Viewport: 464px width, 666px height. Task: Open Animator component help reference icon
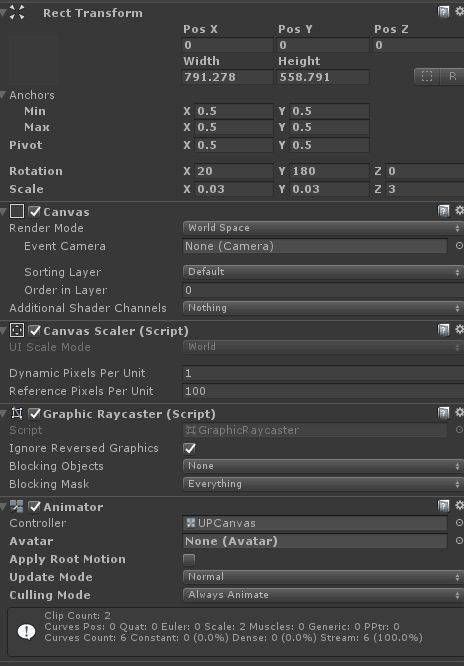click(443, 505)
